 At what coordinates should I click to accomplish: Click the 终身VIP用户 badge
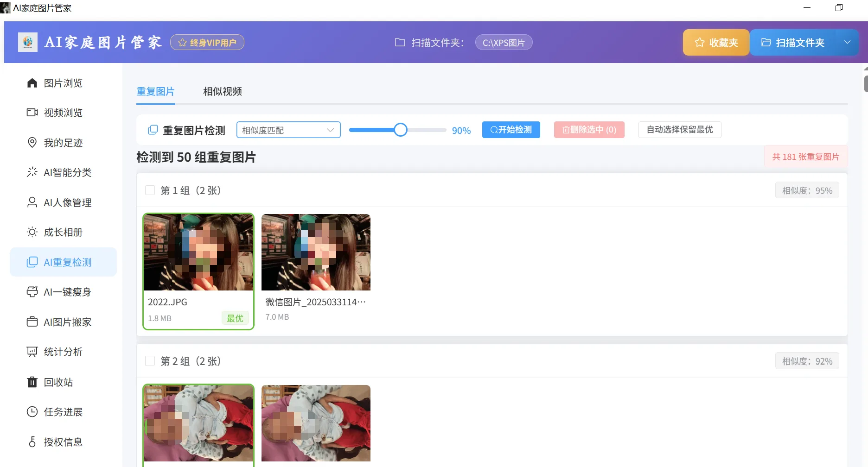pos(207,43)
